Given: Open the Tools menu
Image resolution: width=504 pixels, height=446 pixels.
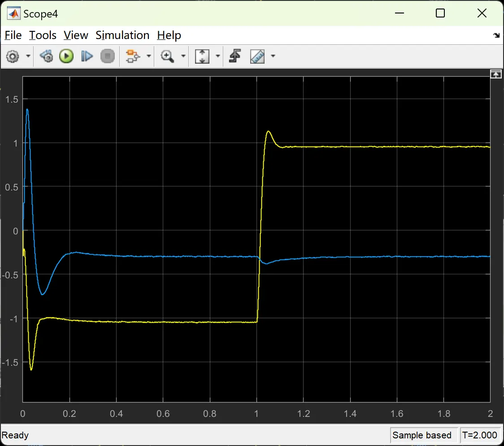Looking at the screenshot, I should (43, 35).
